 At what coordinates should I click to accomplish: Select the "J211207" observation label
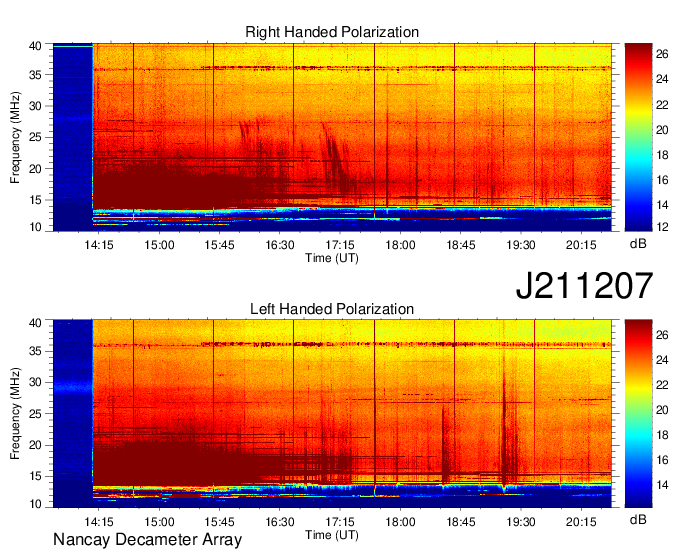[584, 286]
